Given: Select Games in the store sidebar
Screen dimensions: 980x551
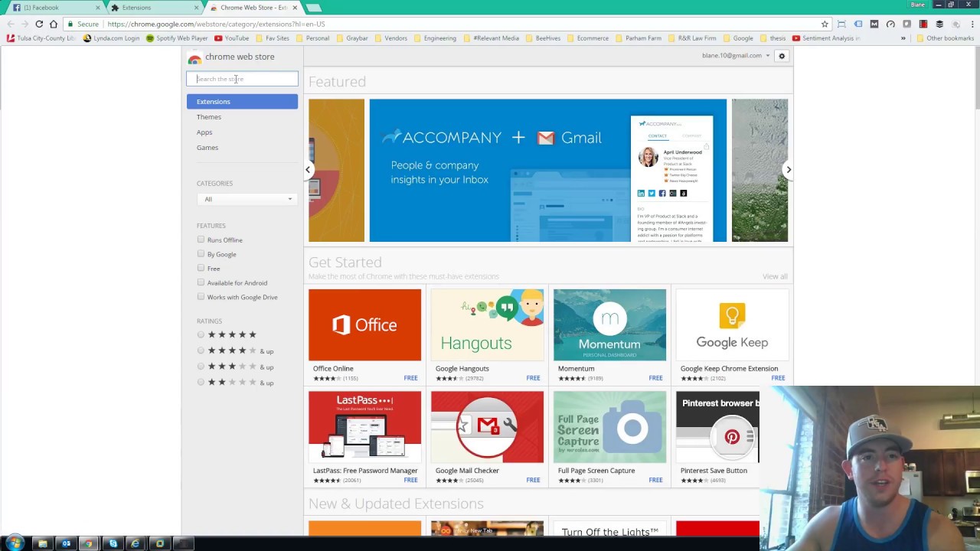Looking at the screenshot, I should [x=207, y=148].
